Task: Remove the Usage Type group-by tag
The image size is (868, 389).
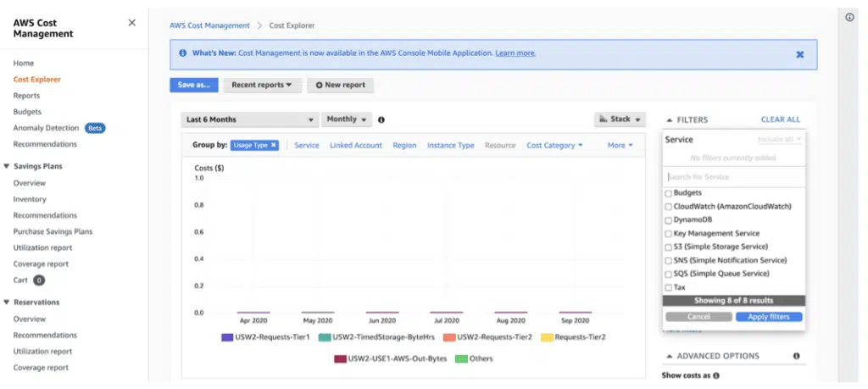Action: (x=274, y=145)
